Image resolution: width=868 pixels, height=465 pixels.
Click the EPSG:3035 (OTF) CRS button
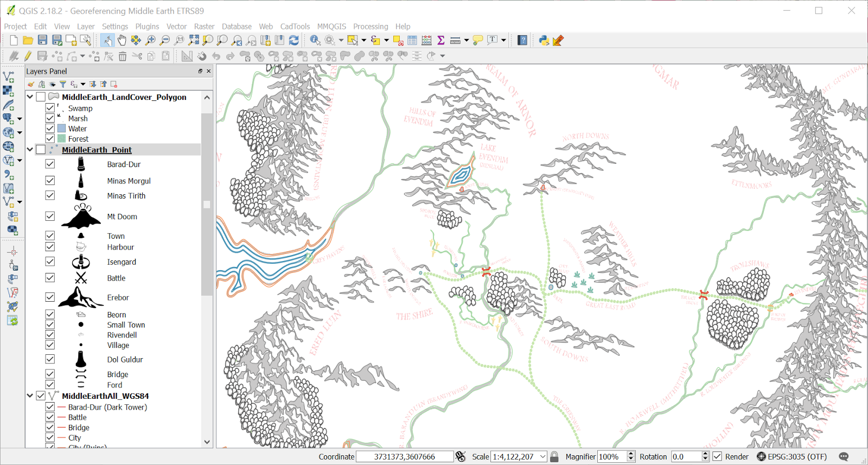coord(792,457)
